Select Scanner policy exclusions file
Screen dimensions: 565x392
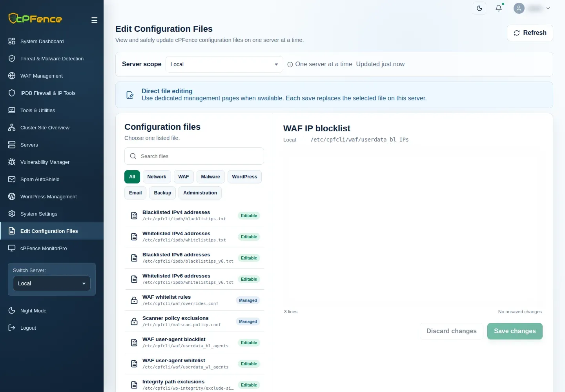(194, 321)
